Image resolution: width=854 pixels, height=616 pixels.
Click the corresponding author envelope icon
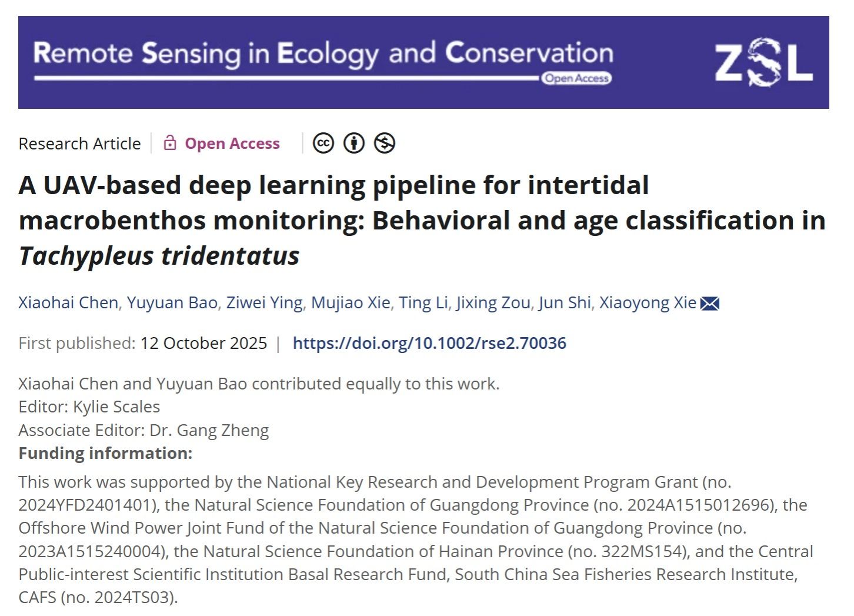tap(710, 304)
